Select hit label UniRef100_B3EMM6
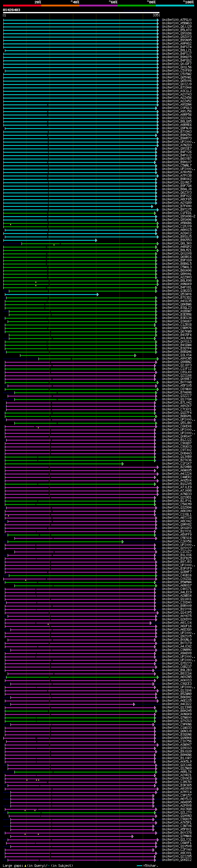 point(177,314)
